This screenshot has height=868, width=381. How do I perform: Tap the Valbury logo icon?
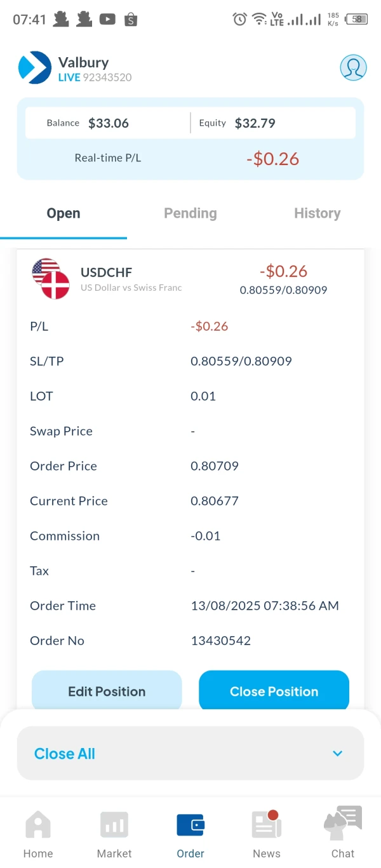point(35,67)
